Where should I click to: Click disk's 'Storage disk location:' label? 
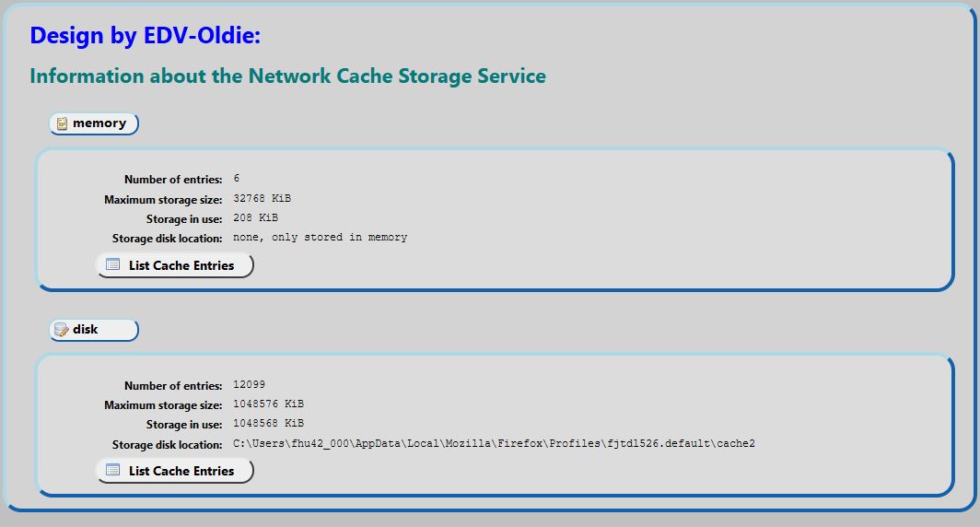(x=168, y=445)
